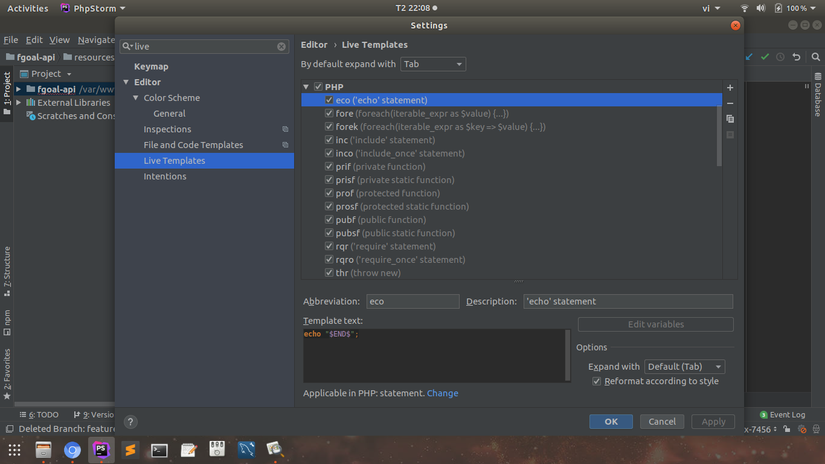Image resolution: width=825 pixels, height=464 pixels.
Task: Click the OK button
Action: [611, 421]
